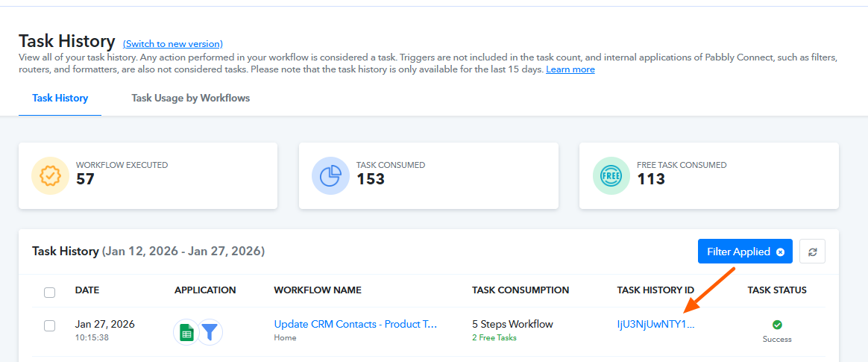868x362 pixels.
Task: Click the Date column header
Action: [x=87, y=290]
